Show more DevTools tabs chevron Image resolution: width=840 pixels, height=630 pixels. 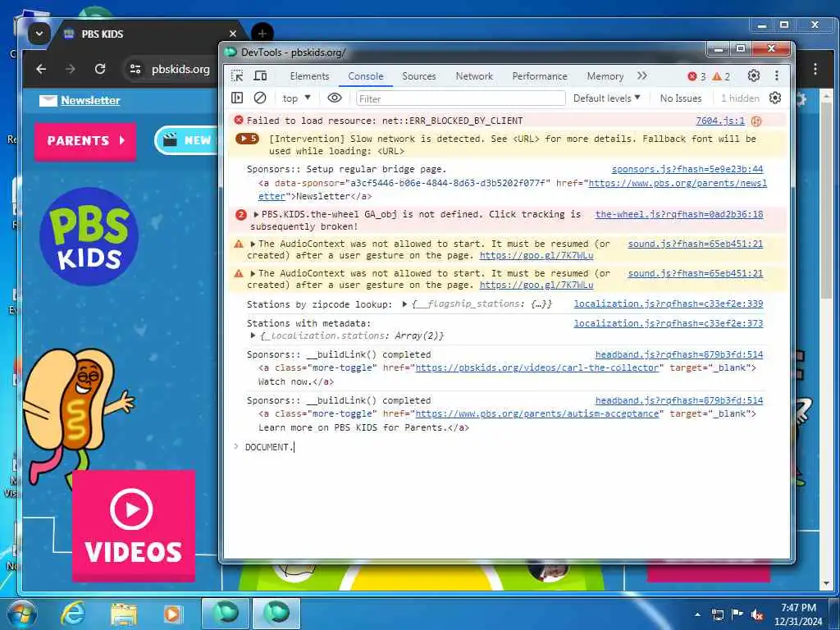pos(641,76)
